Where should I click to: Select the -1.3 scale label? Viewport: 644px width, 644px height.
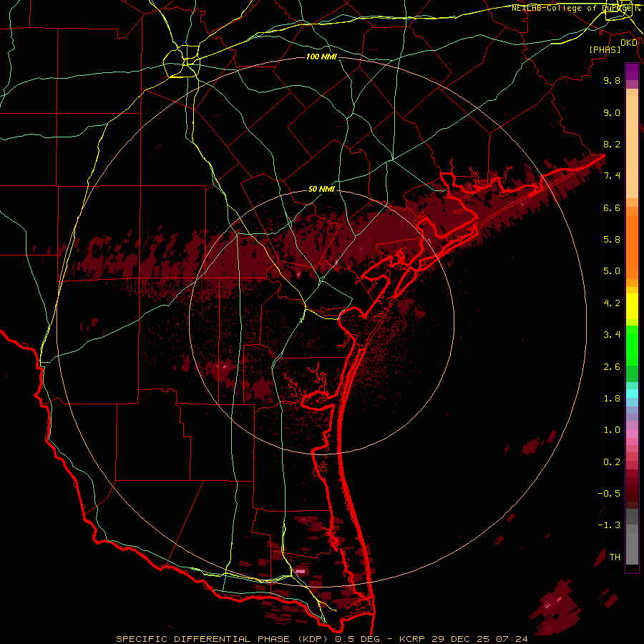[609, 525]
